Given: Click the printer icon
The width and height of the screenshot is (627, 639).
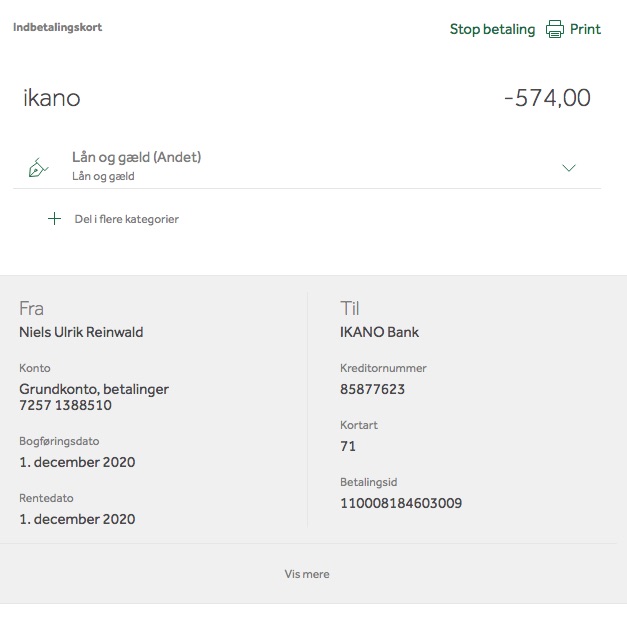Looking at the screenshot, I should point(554,29).
